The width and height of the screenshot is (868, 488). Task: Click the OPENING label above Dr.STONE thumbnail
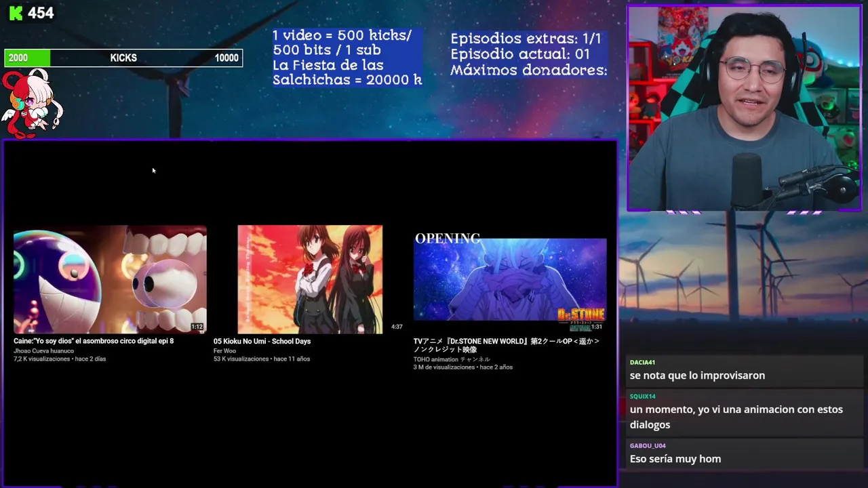click(x=448, y=238)
